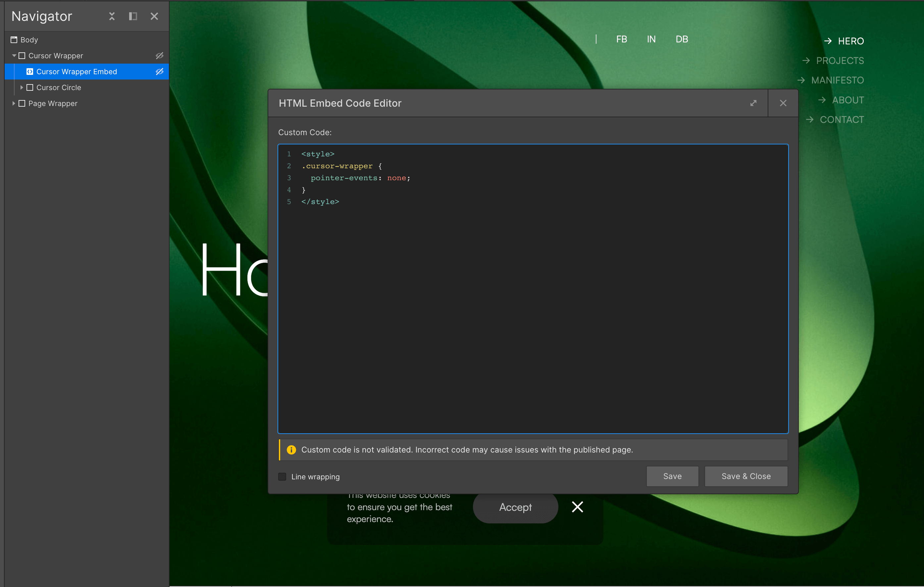Click the embed icon beside Cursor Wrapper Embed

29,72
